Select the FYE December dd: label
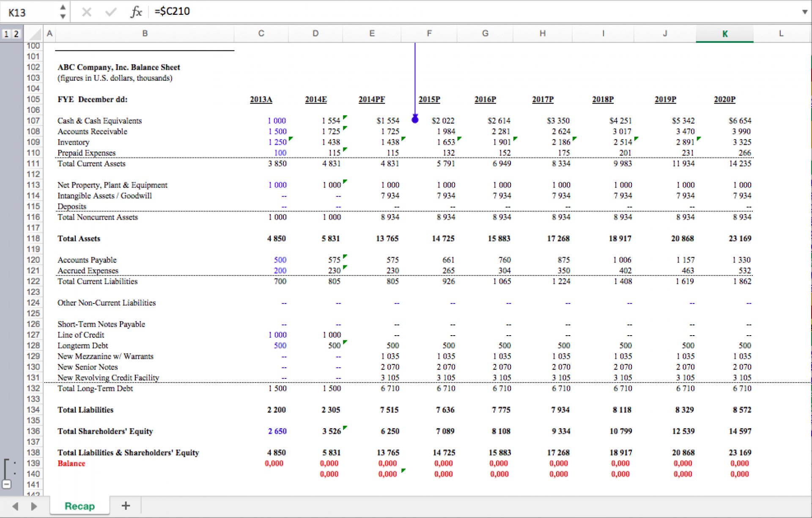 92,99
